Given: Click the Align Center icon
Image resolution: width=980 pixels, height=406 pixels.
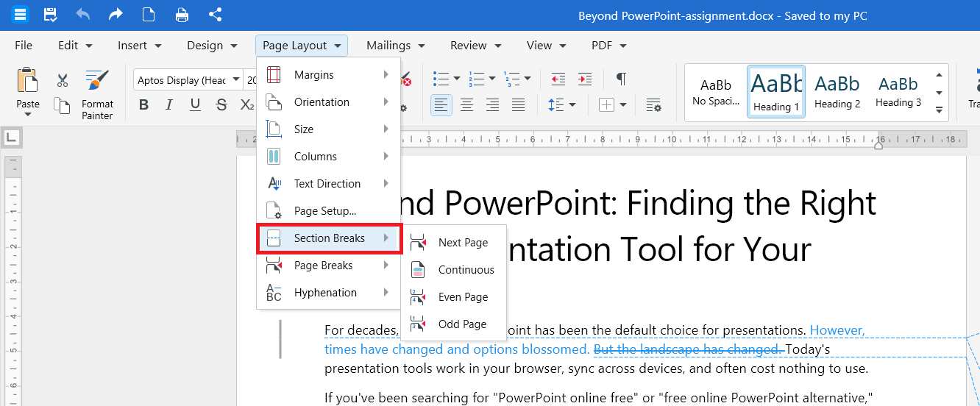Looking at the screenshot, I should click(466, 105).
